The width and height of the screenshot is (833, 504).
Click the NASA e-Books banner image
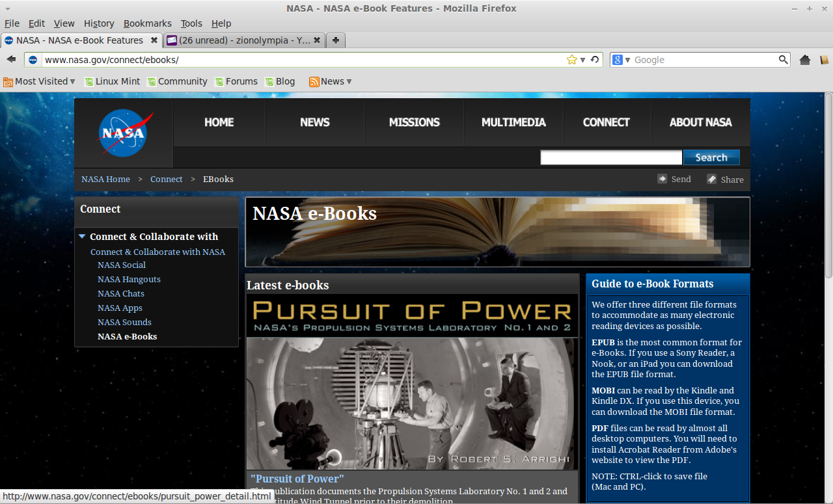(498, 232)
